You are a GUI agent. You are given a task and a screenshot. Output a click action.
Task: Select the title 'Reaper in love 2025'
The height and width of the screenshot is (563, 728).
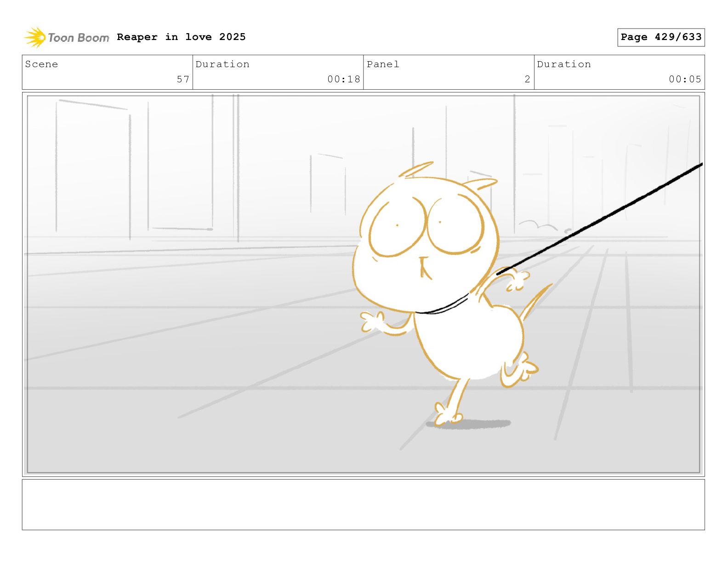coord(181,37)
